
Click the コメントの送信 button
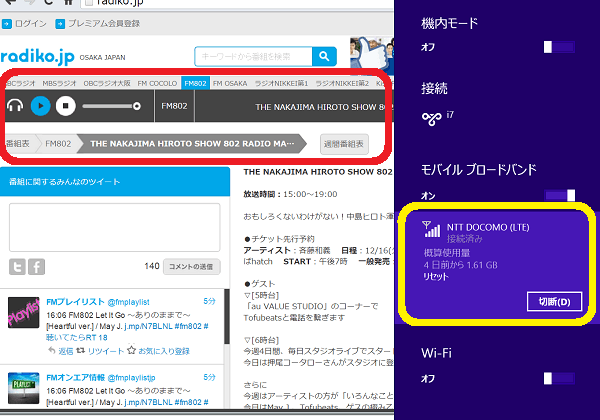(x=191, y=267)
